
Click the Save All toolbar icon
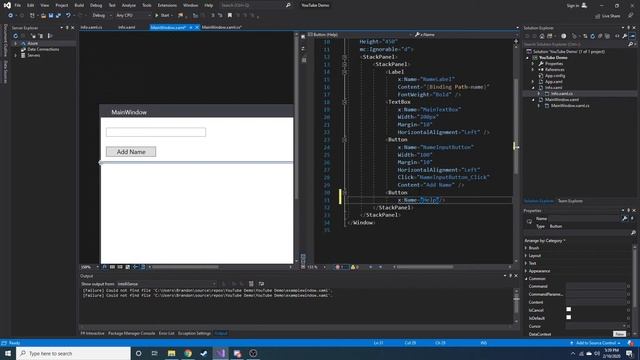point(58,16)
